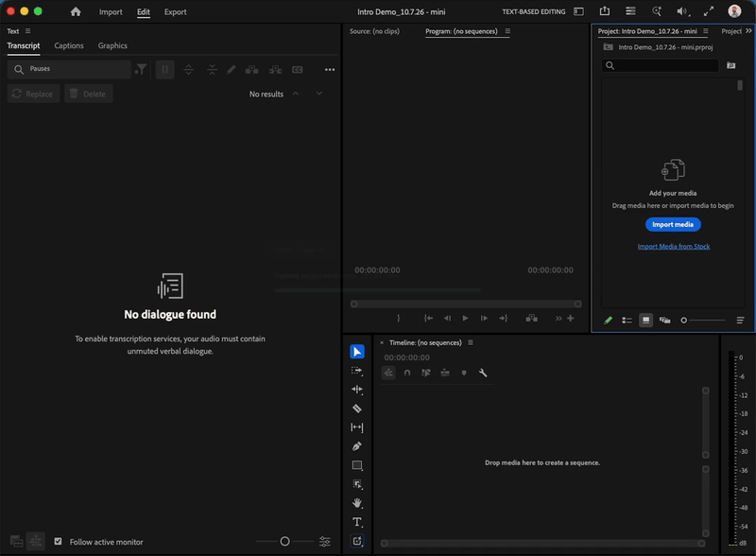This screenshot has height=556, width=756.
Task: Close the Timeline panel tab
Action: point(382,342)
